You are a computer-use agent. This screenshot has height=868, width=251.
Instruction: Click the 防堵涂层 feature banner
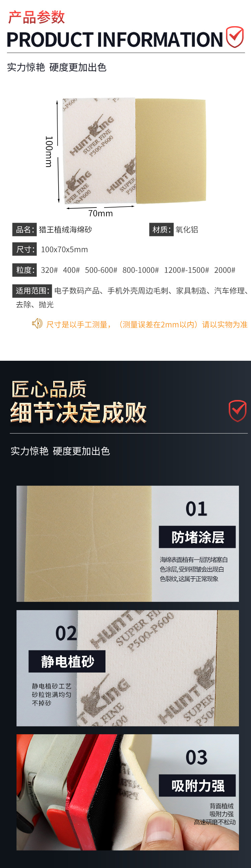tap(197, 537)
